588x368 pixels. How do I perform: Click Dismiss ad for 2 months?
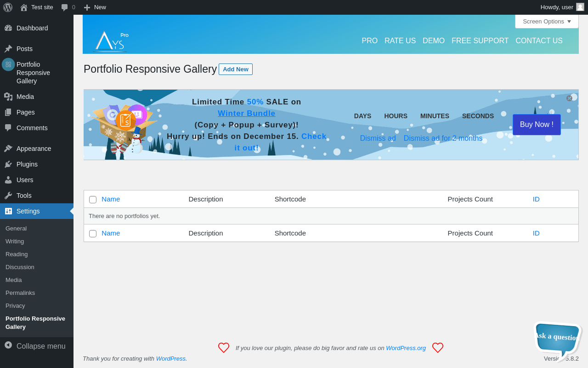(443, 138)
